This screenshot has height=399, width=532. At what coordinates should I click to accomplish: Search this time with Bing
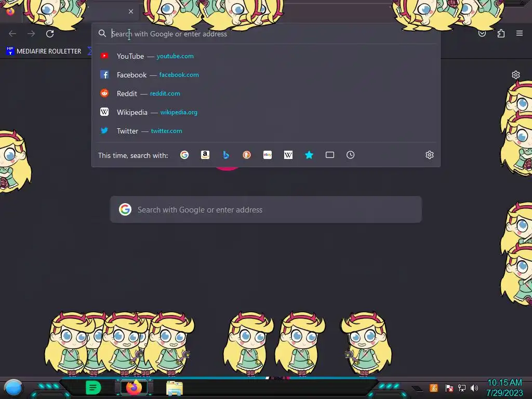pos(226,155)
